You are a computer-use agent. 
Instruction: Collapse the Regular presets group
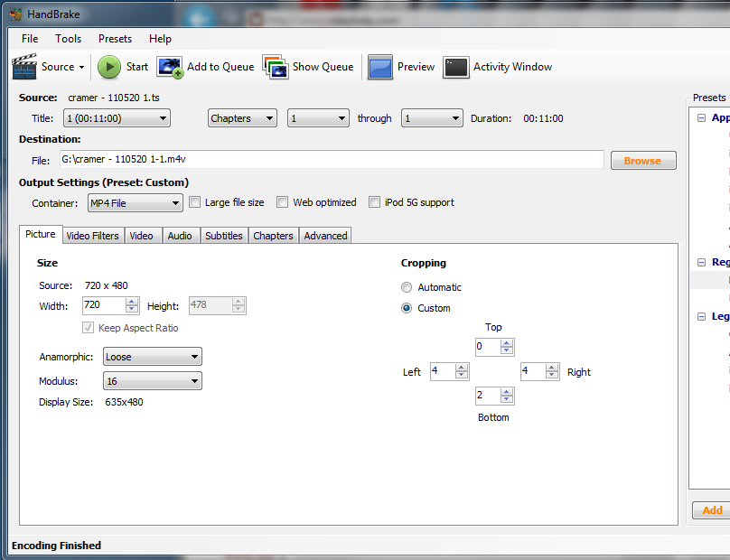[701, 263]
